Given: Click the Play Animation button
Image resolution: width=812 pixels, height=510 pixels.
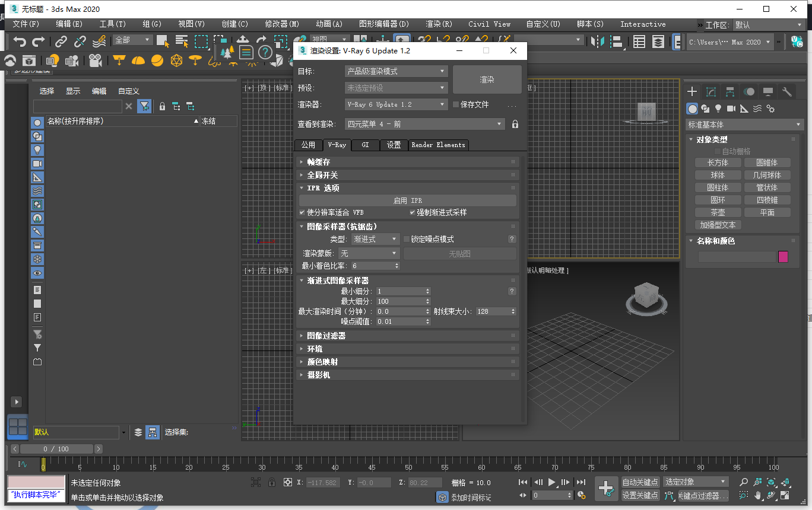Looking at the screenshot, I should [552, 482].
